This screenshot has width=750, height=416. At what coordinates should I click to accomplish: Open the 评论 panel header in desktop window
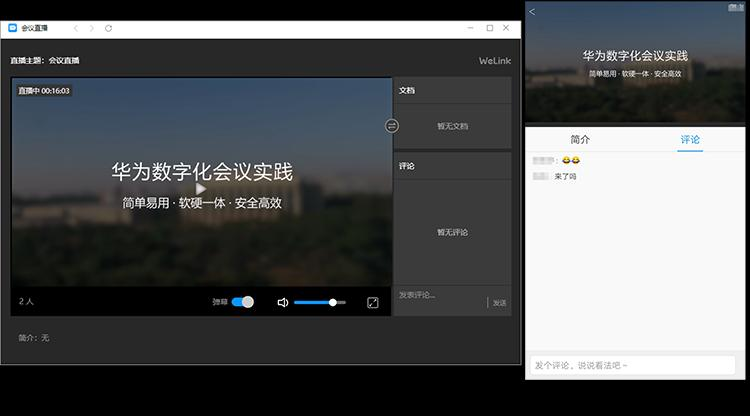tap(452, 166)
